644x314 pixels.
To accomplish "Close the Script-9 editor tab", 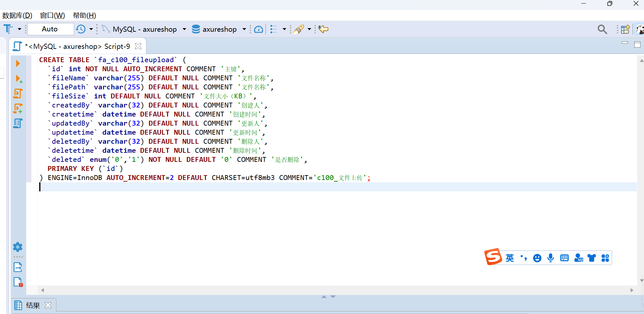I will [138, 46].
